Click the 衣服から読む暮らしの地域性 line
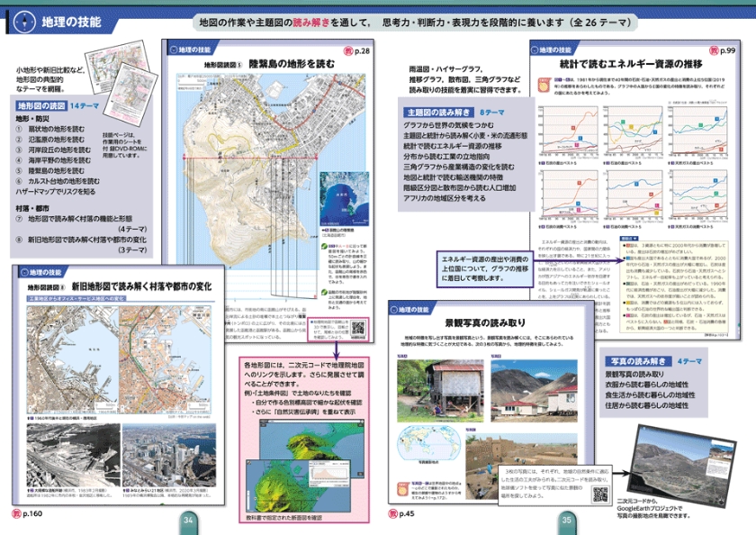Viewport: 756px width, 535px height. tap(647, 385)
